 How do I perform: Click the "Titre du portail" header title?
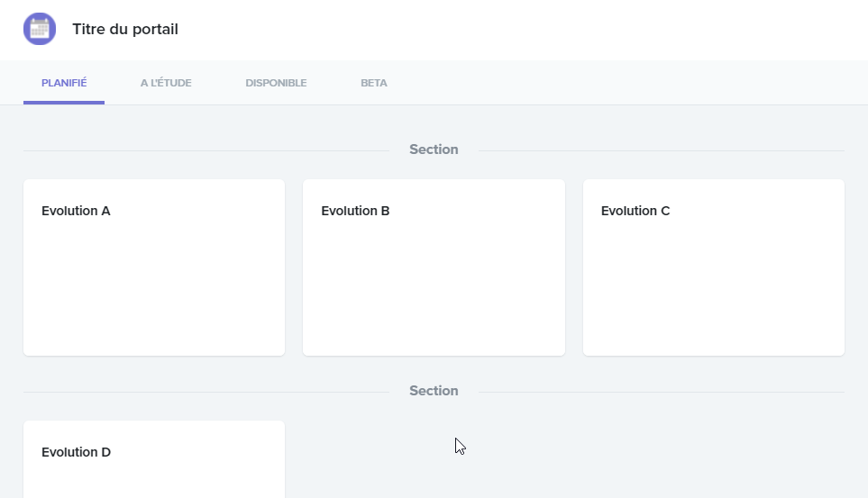125,30
